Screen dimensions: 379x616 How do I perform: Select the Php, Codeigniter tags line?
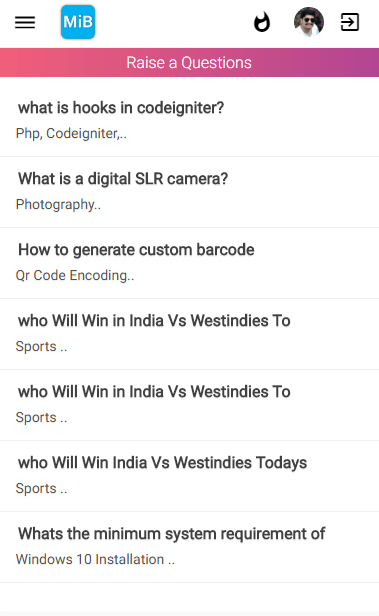71,134
